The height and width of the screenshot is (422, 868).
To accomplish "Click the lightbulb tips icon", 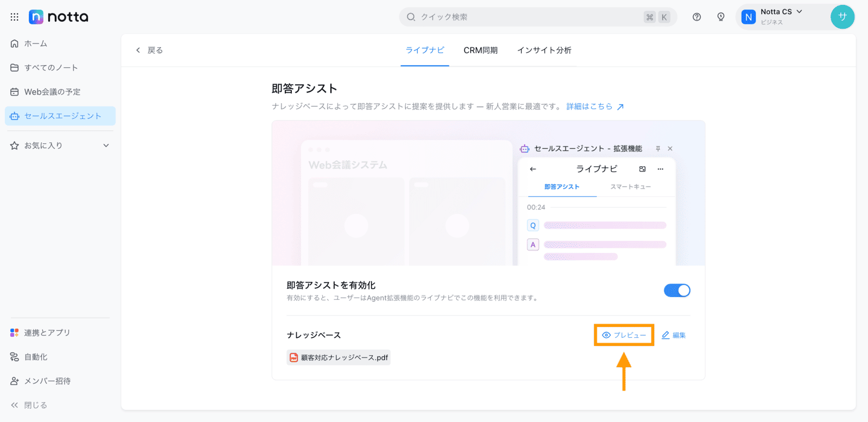I will pos(721,17).
